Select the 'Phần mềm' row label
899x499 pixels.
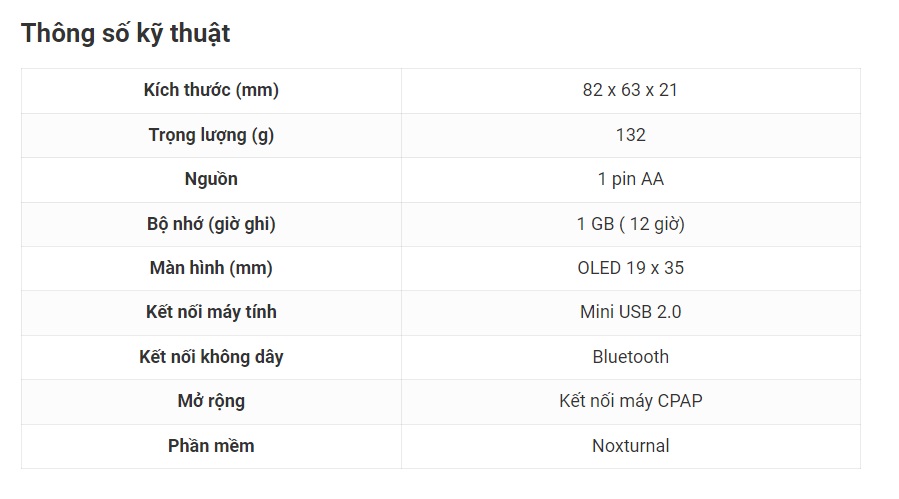pyautogui.click(x=211, y=446)
